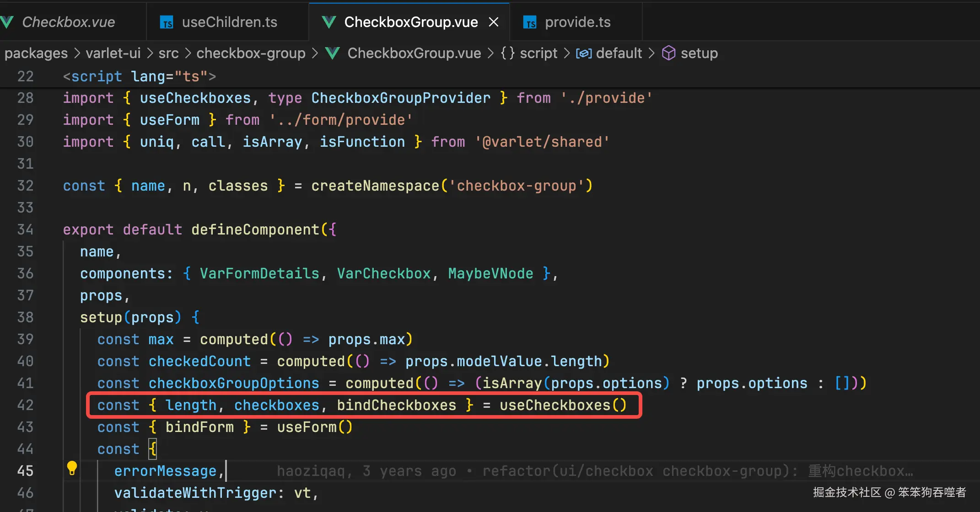980x512 pixels.
Task: Close the CheckboxGroup.vue tab
Action: click(x=493, y=22)
